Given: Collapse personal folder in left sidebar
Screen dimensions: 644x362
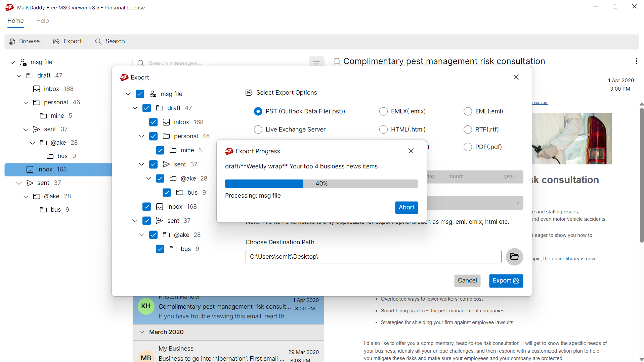Looking at the screenshot, I should point(26,102).
